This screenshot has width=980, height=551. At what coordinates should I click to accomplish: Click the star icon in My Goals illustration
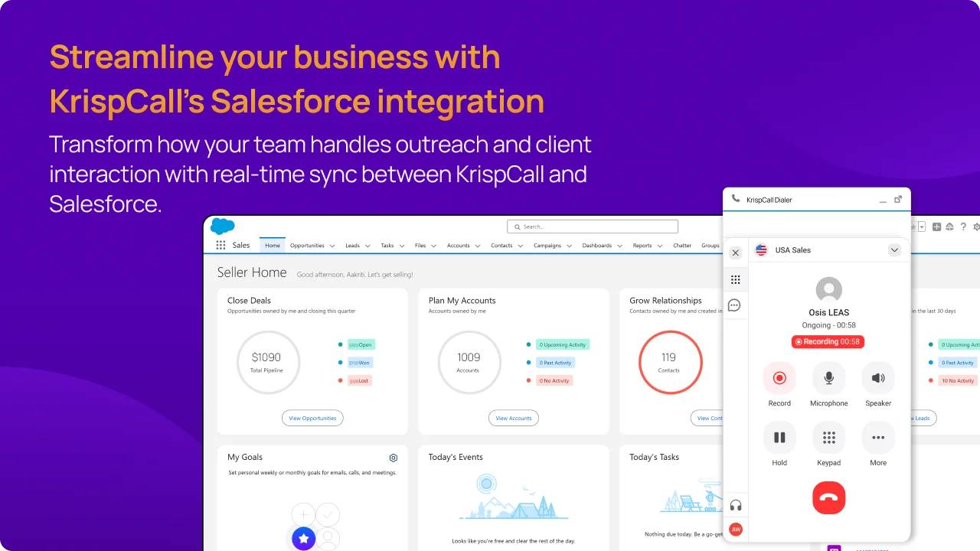304,539
